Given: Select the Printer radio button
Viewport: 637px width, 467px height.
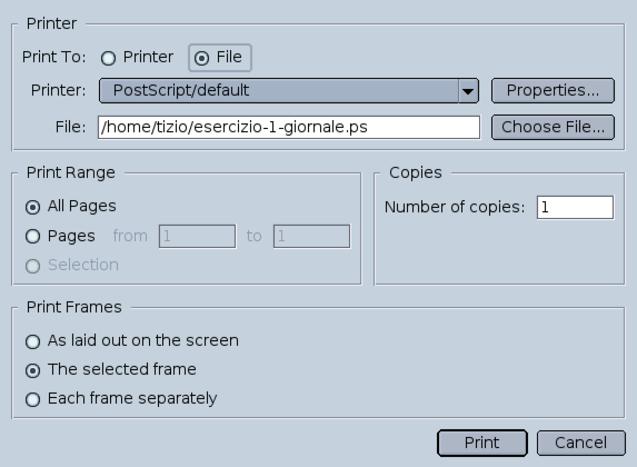Looking at the screenshot, I should tap(108, 58).
